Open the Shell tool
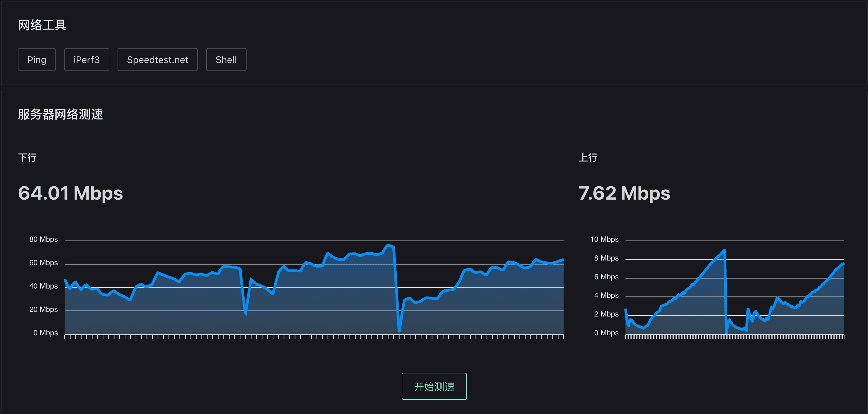 click(226, 60)
